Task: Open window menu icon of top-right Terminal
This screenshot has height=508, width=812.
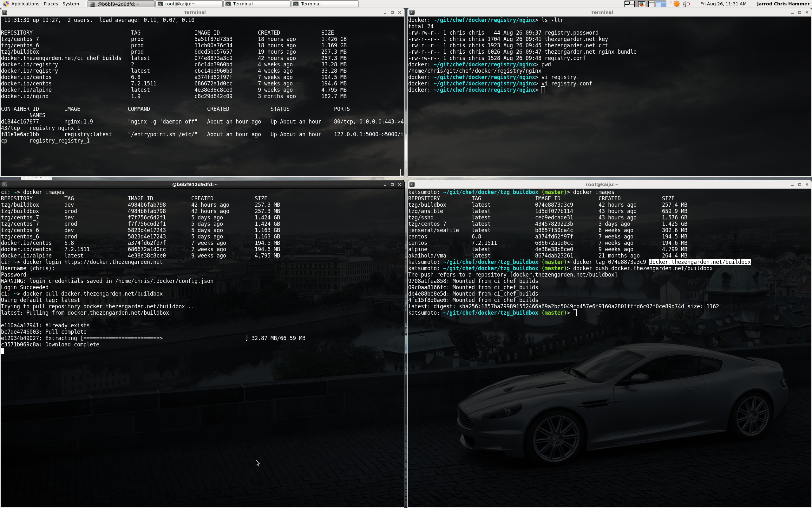Action: [412, 12]
